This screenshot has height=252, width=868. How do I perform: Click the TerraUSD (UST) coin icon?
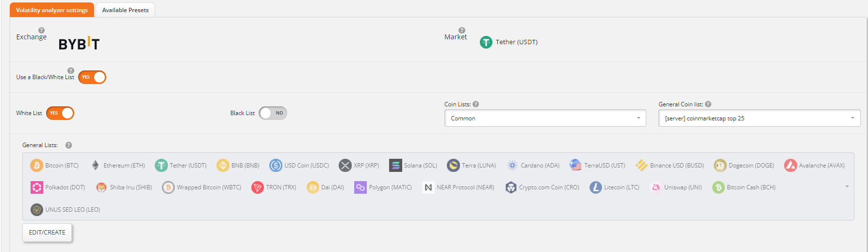[575, 166]
